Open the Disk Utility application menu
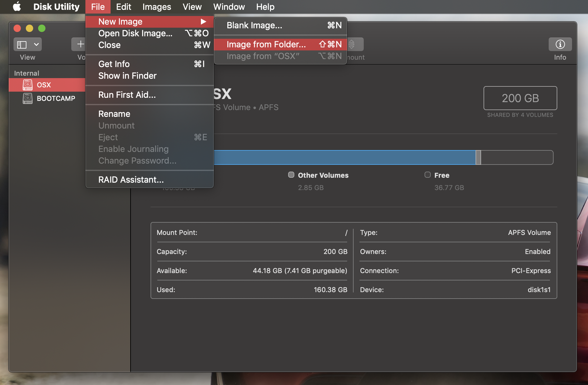Viewport: 588px width, 385px height. (56, 7)
